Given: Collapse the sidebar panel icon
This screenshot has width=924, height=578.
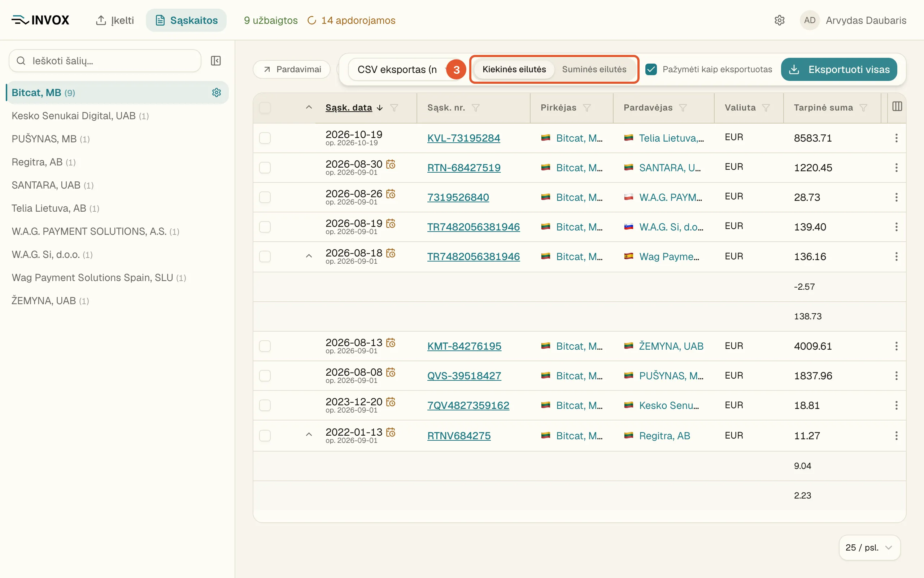Looking at the screenshot, I should click(216, 61).
